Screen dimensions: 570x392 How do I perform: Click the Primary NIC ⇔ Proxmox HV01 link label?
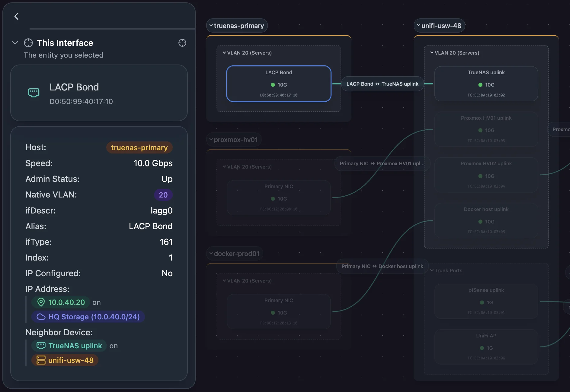(x=382, y=163)
